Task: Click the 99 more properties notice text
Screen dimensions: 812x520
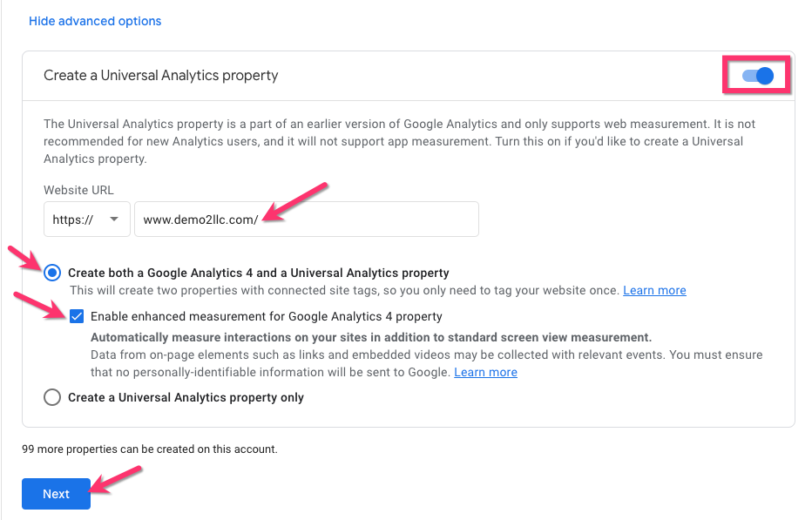Action: (149, 449)
